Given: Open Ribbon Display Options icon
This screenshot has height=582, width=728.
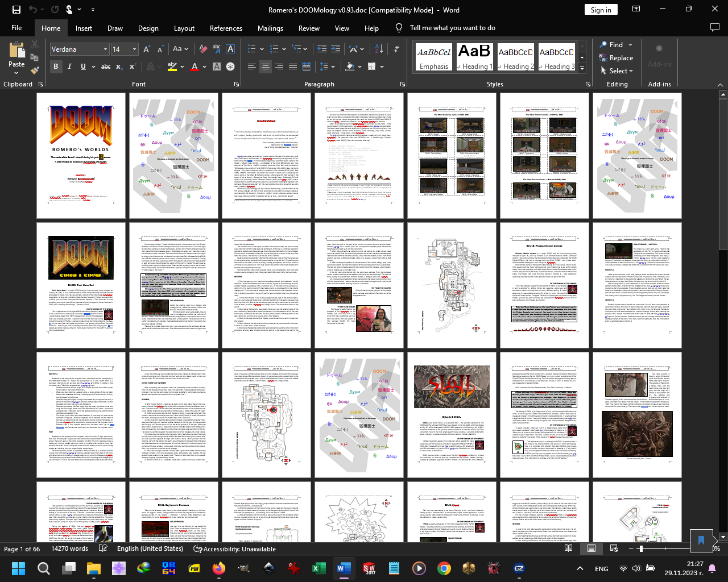Looking at the screenshot, I should (635, 9).
